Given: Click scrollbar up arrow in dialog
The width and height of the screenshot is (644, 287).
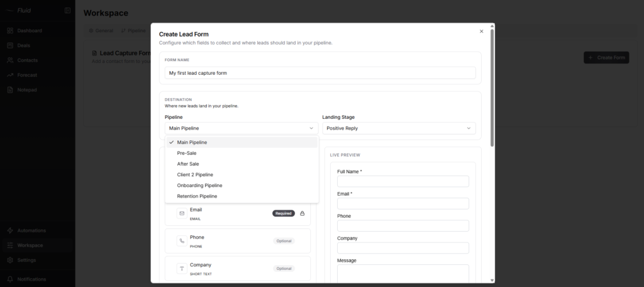Looking at the screenshot, I should (492, 26).
